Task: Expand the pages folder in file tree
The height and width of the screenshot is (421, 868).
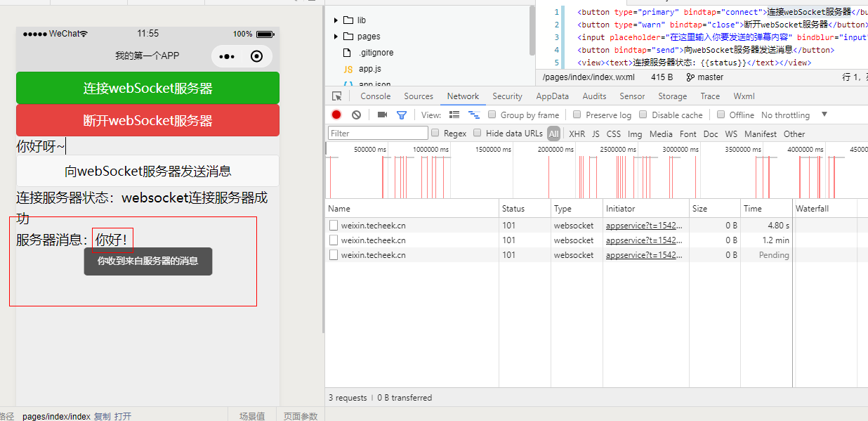Action: click(x=336, y=37)
